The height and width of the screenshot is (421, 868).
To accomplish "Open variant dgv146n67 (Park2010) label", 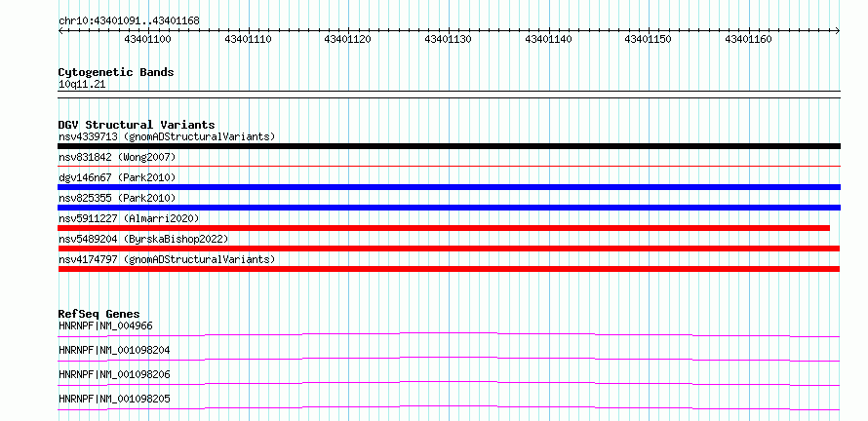I will click(x=117, y=177).
